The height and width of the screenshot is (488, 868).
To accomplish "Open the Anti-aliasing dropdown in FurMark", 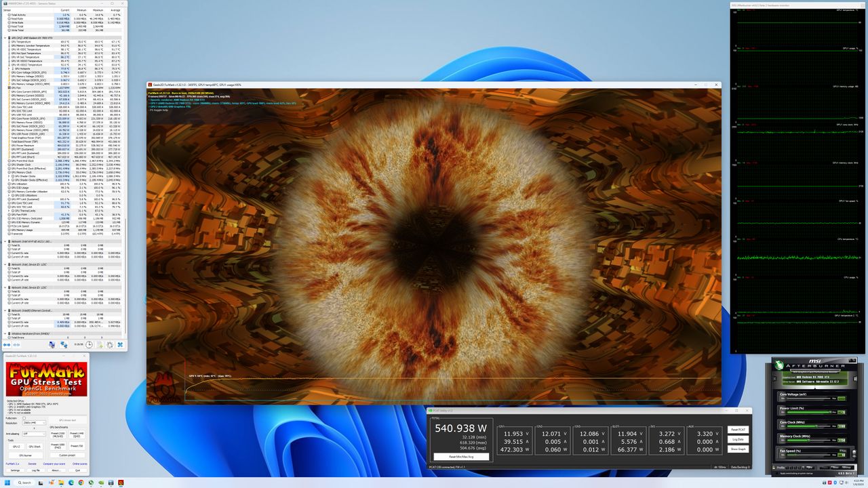I will point(34,434).
